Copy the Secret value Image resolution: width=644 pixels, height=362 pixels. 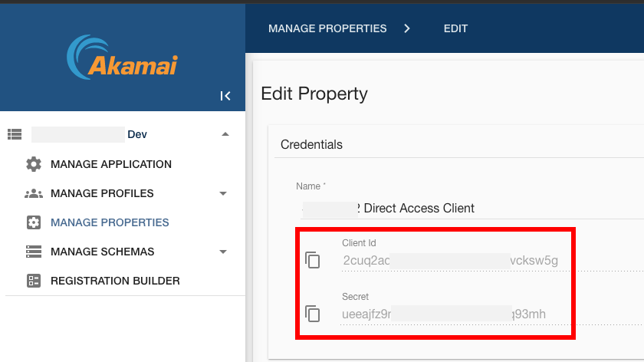313,314
